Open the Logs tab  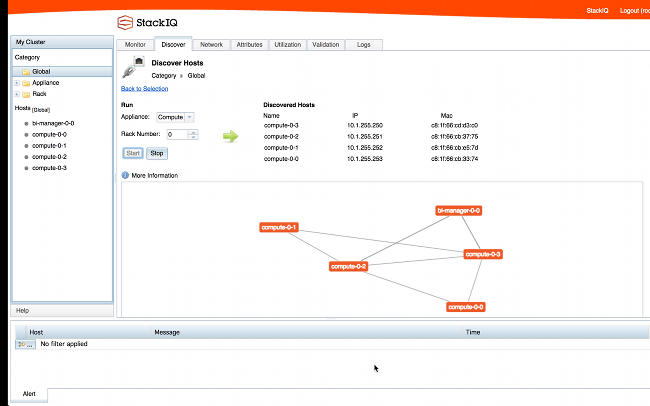[364, 44]
